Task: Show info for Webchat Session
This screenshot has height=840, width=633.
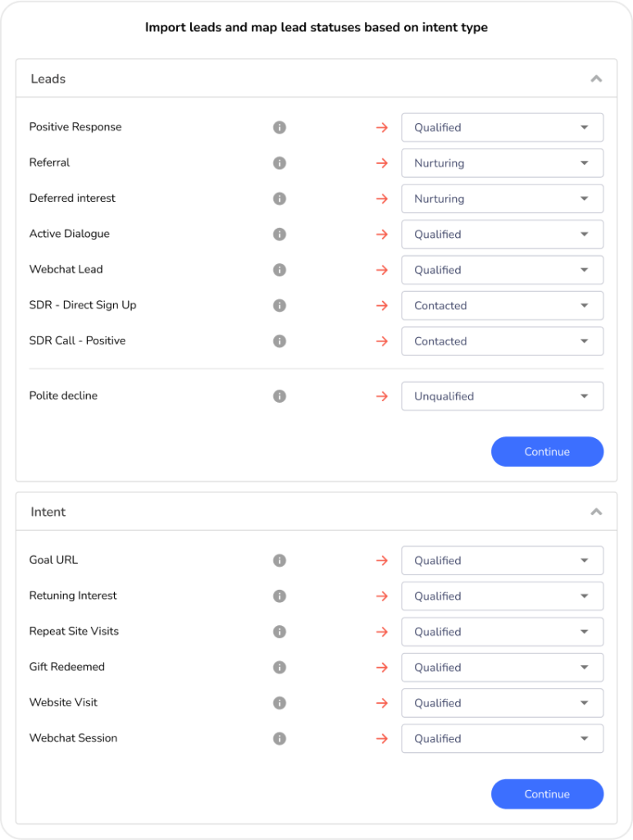Action: (x=279, y=738)
